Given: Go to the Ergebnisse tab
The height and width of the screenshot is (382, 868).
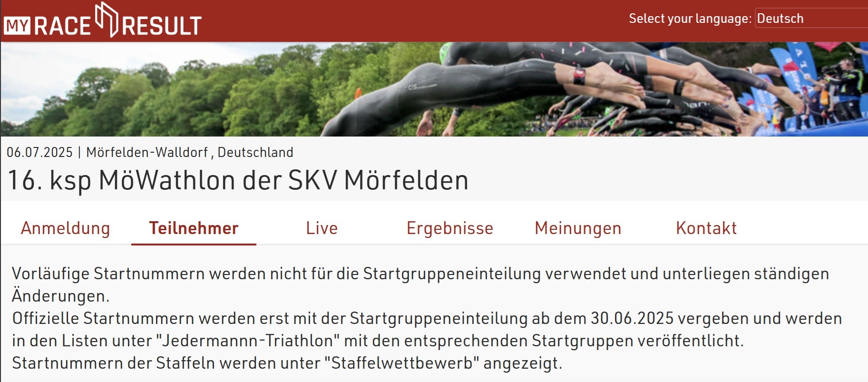Looking at the screenshot, I should pos(450,228).
